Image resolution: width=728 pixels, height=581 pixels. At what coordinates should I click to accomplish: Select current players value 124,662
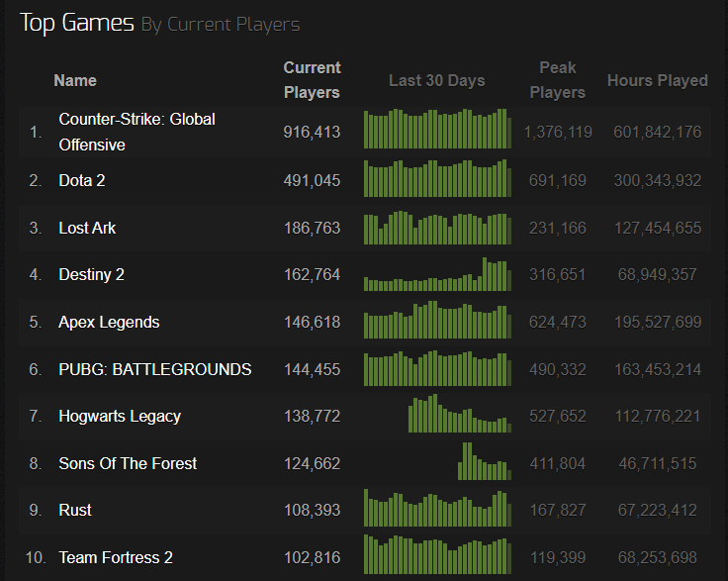pyautogui.click(x=312, y=463)
